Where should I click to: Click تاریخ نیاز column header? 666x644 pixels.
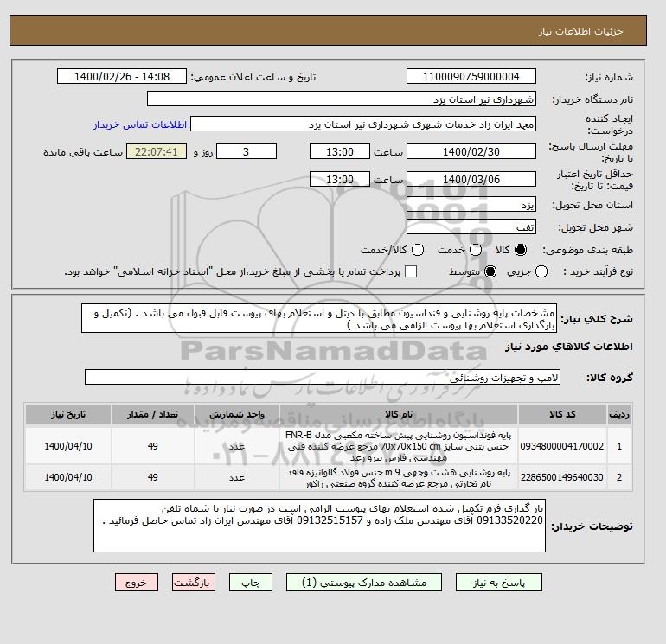click(68, 414)
